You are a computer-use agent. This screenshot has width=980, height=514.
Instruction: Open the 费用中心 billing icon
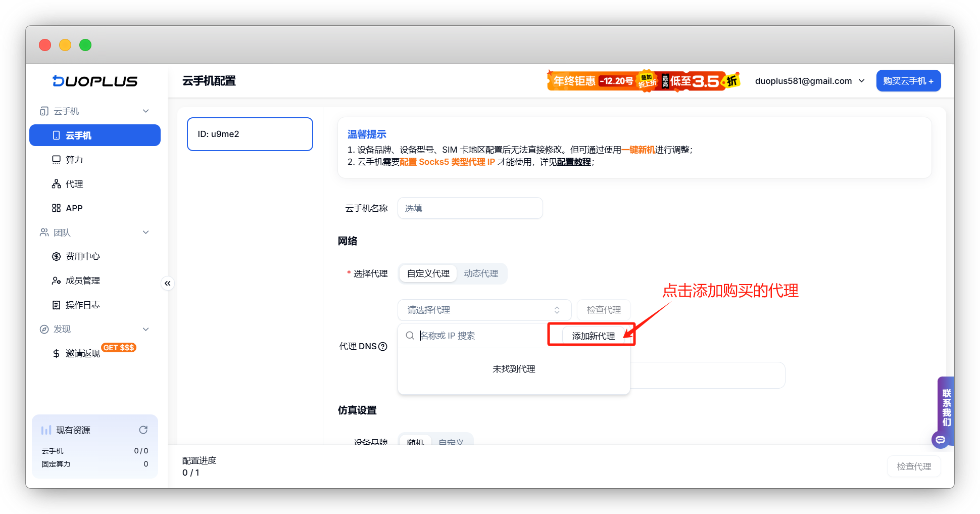point(57,256)
